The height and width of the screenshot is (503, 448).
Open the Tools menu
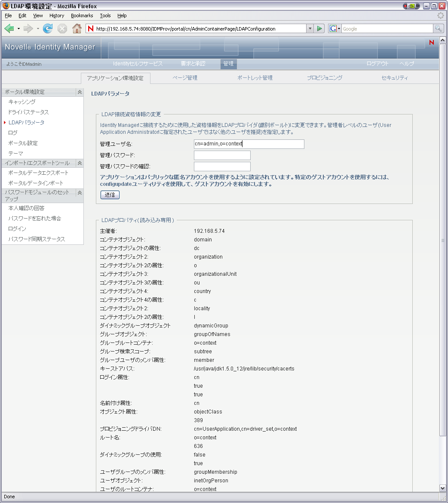click(x=105, y=15)
